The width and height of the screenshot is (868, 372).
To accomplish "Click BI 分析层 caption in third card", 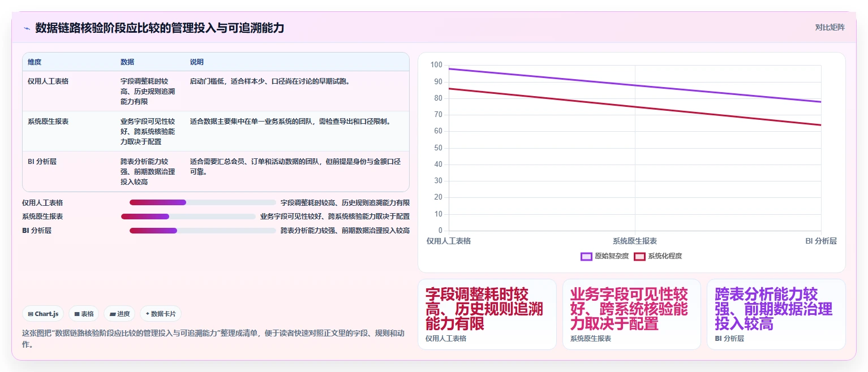I will (729, 339).
